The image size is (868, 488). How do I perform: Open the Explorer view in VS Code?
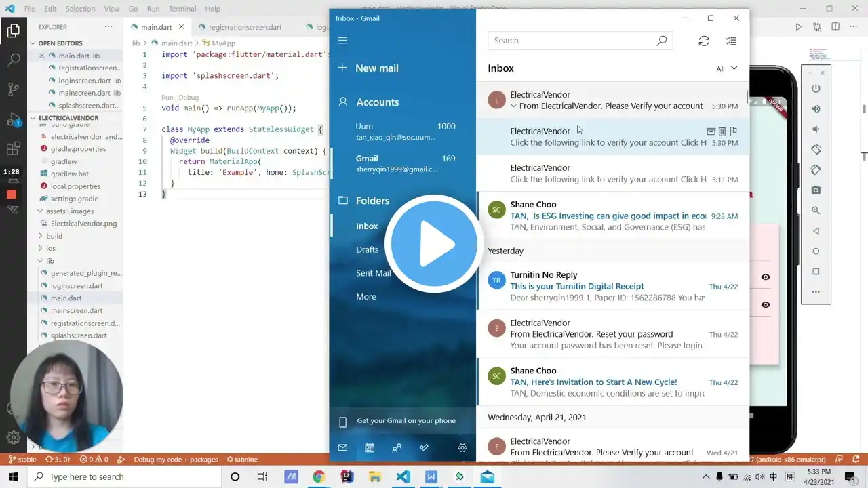coord(13,30)
